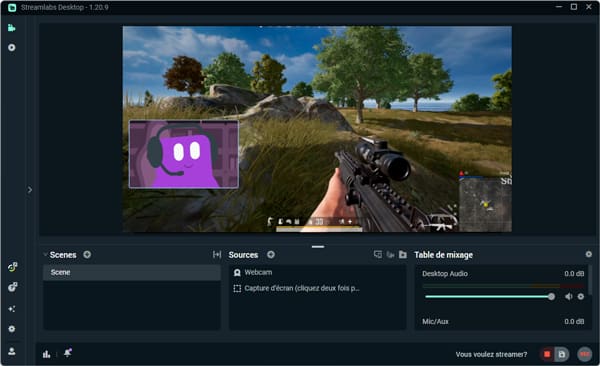Open the sidebar icon directly above the paired-circles icon

pyautogui.click(x=12, y=267)
